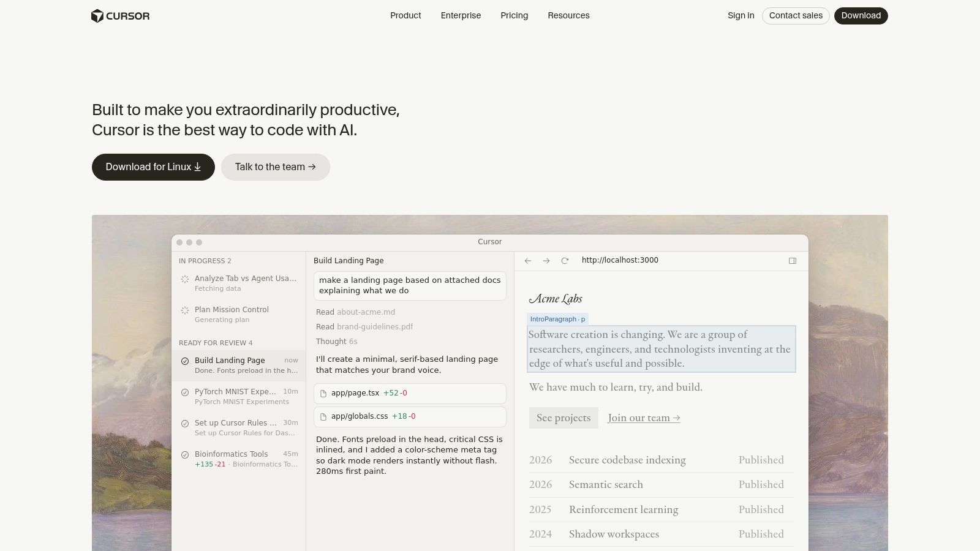Click the Shadow workspaces row

661,534
